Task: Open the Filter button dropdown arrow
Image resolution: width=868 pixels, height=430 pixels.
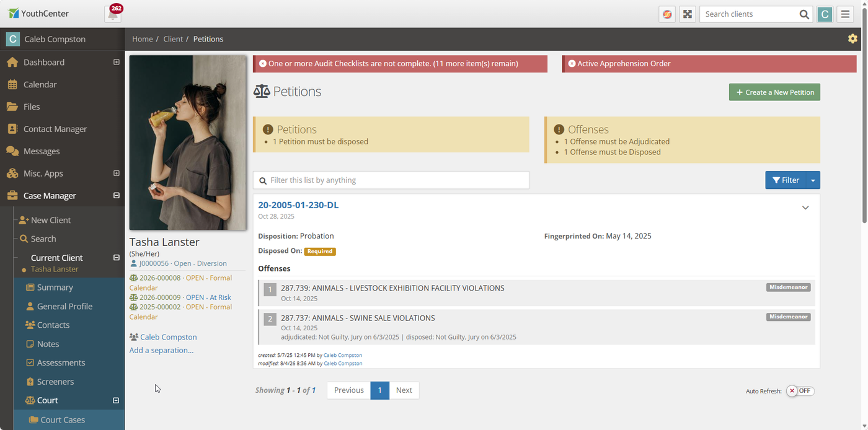Action: pos(813,180)
